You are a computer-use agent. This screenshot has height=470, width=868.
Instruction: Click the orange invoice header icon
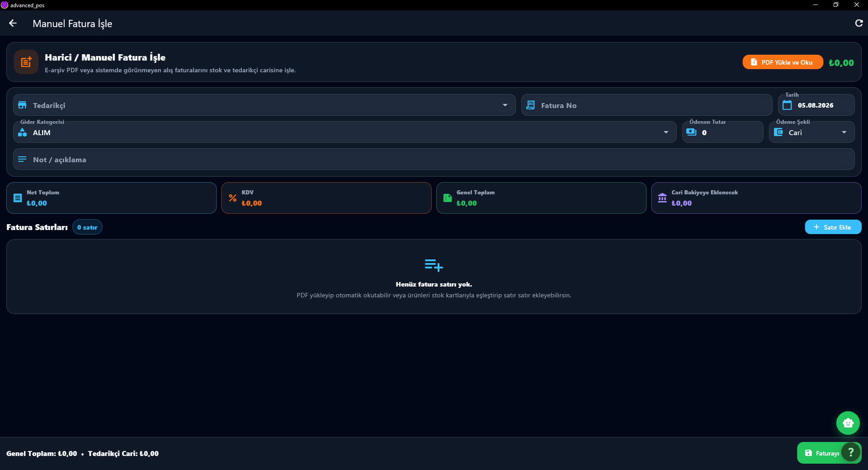pos(26,62)
